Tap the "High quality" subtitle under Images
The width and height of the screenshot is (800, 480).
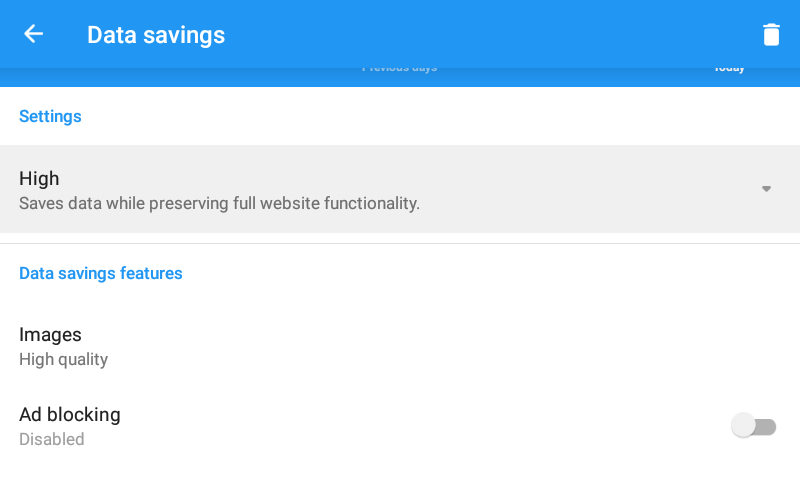point(63,360)
